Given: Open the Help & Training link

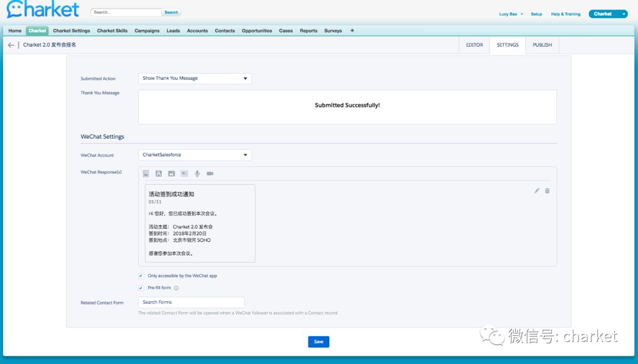Looking at the screenshot, I should 565,14.
